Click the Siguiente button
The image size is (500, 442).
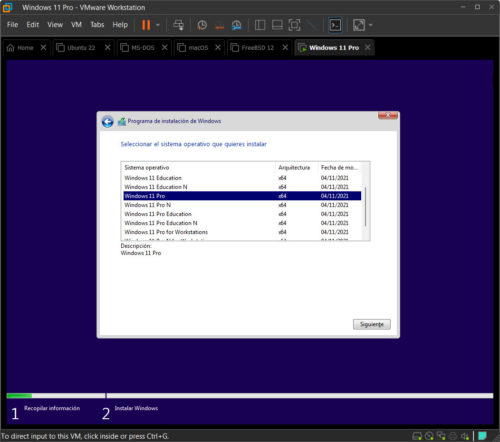[x=372, y=324]
